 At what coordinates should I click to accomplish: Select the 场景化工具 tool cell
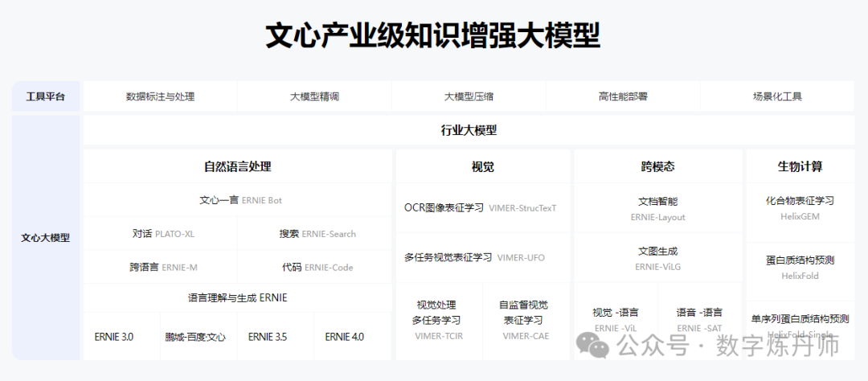777,96
